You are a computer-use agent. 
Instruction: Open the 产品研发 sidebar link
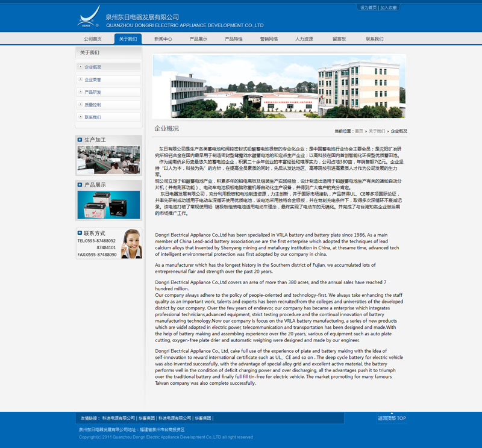pos(93,92)
